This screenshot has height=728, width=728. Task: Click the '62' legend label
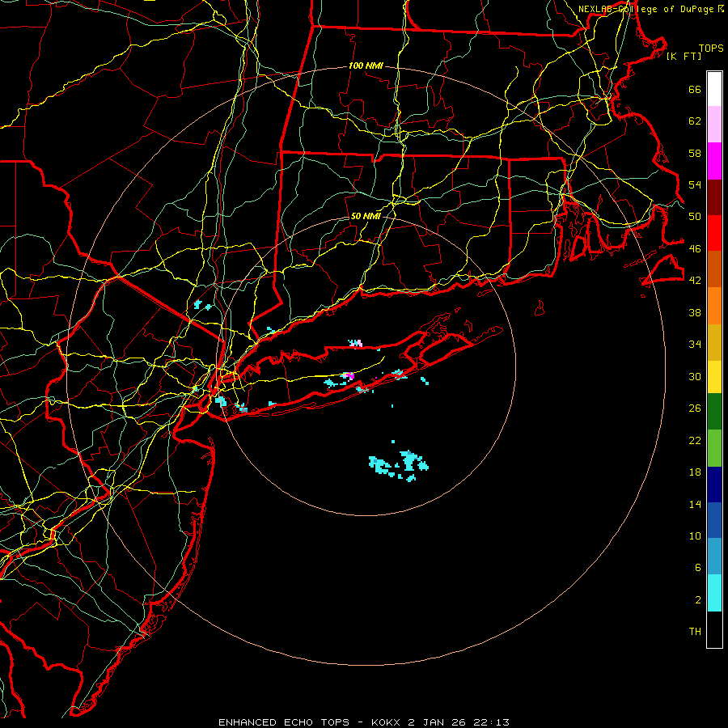click(x=695, y=121)
